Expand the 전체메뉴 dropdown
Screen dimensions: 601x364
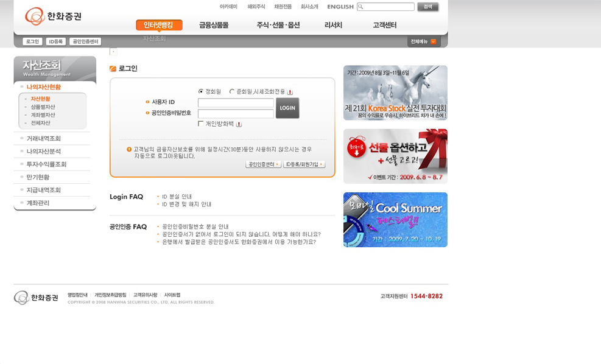424,42
